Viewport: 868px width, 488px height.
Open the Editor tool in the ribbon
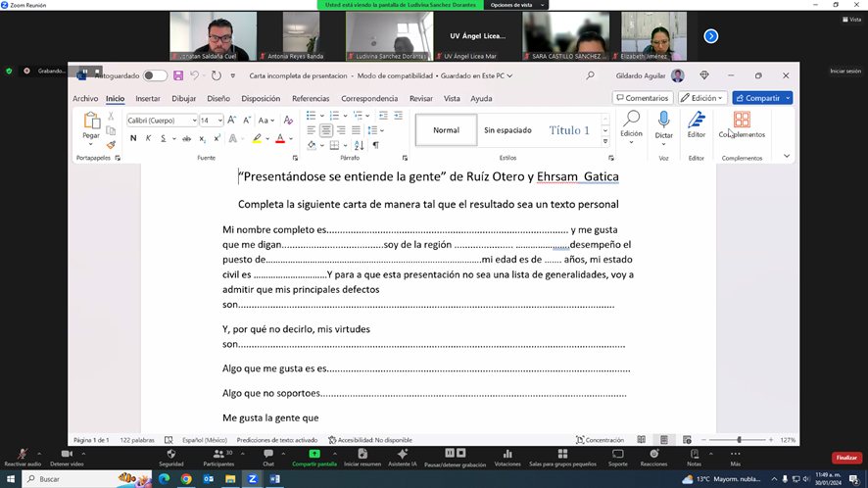click(696, 120)
